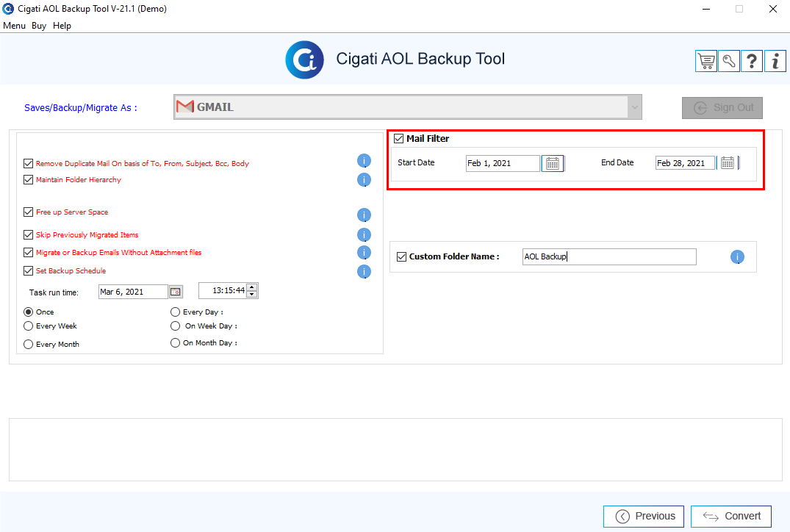This screenshot has height=532, width=790.
Task: Open the shopping cart purchase icon
Action: (x=706, y=62)
